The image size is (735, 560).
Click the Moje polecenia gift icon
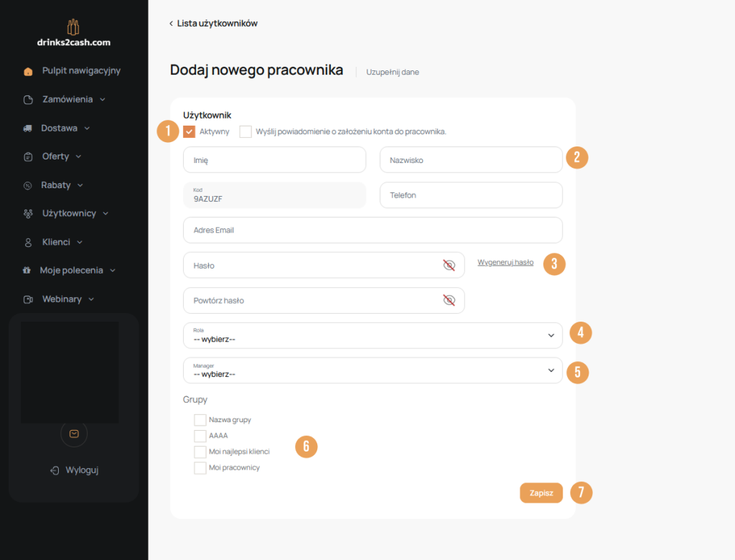(x=28, y=271)
